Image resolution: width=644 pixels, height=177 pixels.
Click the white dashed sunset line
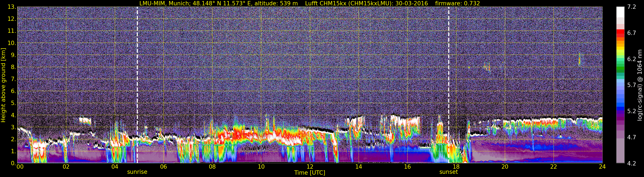point(449,85)
